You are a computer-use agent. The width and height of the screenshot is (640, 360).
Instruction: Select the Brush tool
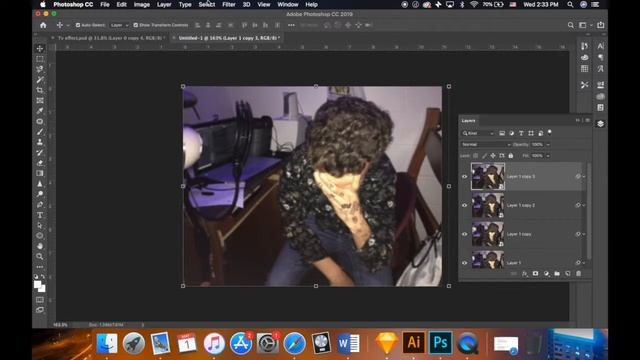(x=40, y=131)
